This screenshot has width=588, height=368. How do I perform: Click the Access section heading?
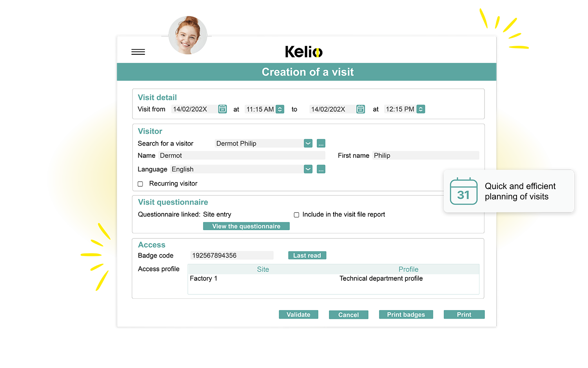(152, 245)
